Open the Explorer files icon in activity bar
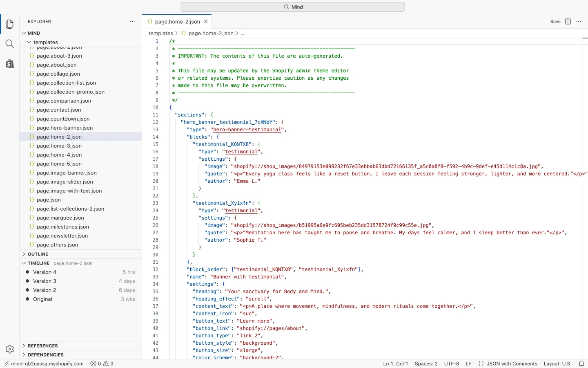Viewport: 588px width, 368px height. click(x=10, y=24)
